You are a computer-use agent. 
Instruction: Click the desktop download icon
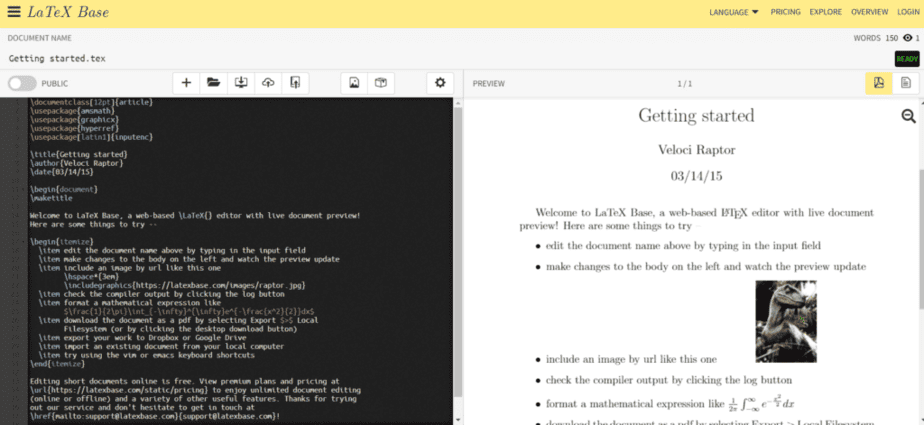240,83
